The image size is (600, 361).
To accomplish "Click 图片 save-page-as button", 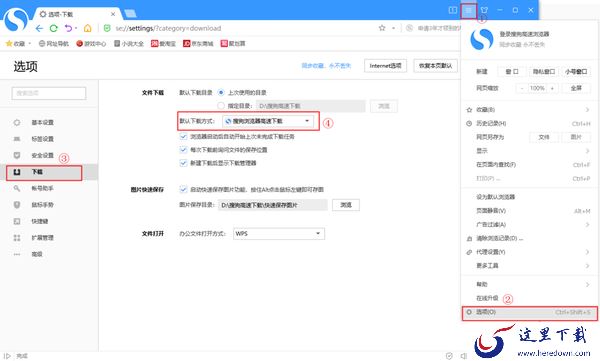I will (x=576, y=137).
